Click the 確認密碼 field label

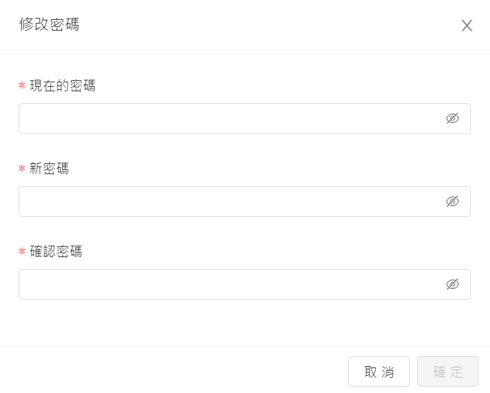pyautogui.click(x=56, y=251)
